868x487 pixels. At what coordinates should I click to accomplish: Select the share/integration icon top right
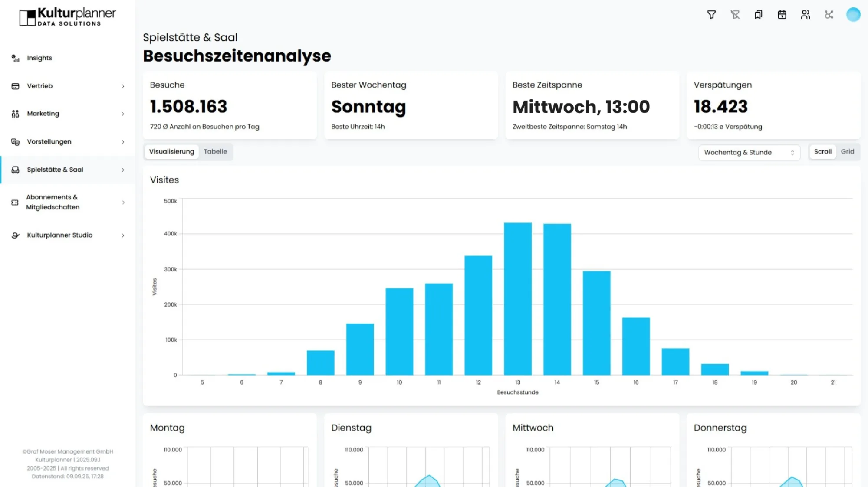point(829,14)
